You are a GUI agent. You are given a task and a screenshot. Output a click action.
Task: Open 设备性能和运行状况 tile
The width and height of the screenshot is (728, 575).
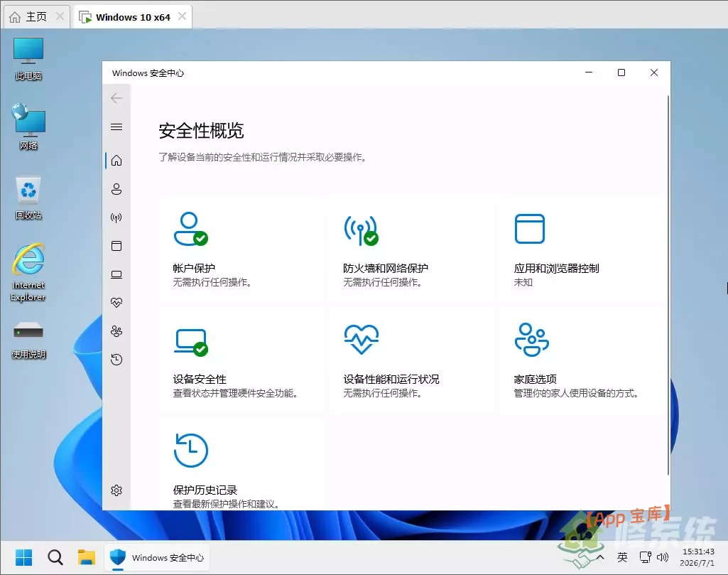click(x=411, y=360)
